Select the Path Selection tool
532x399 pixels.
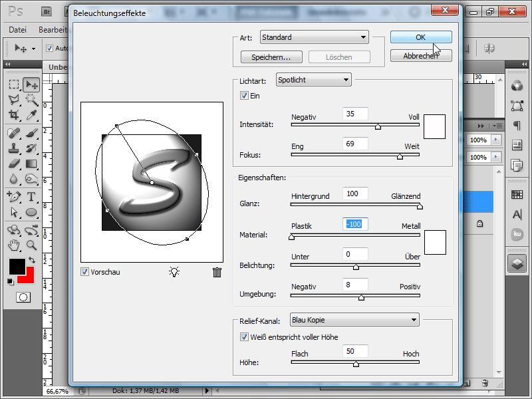(x=14, y=212)
